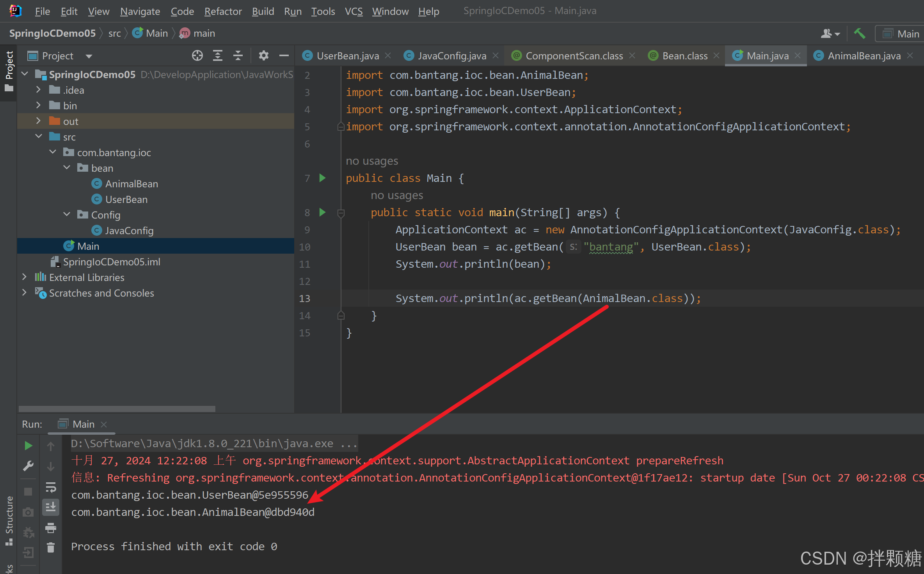Image resolution: width=924 pixels, height=574 pixels.
Task: Select AnimalBean class in project tree
Action: 131,184
